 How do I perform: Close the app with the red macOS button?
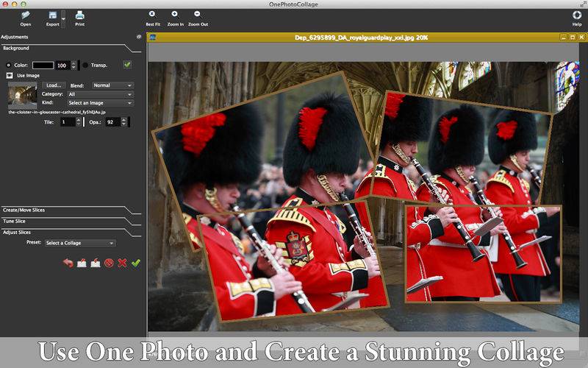point(6,4)
